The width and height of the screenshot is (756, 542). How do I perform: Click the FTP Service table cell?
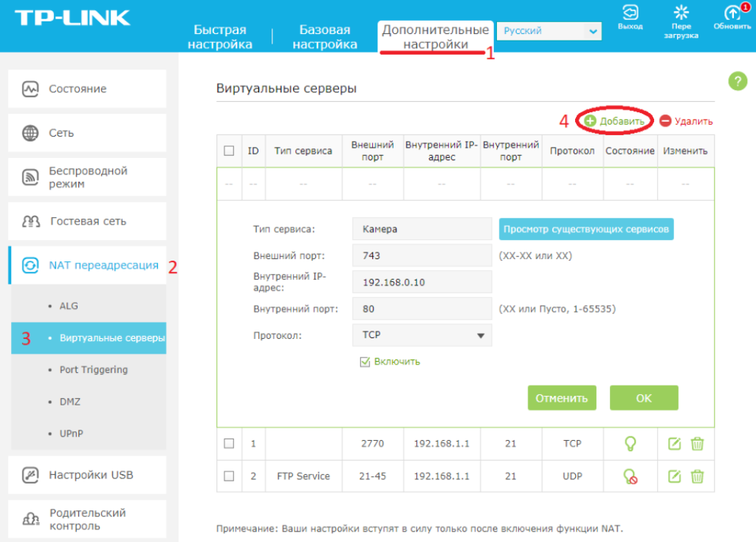pyautogui.click(x=303, y=476)
